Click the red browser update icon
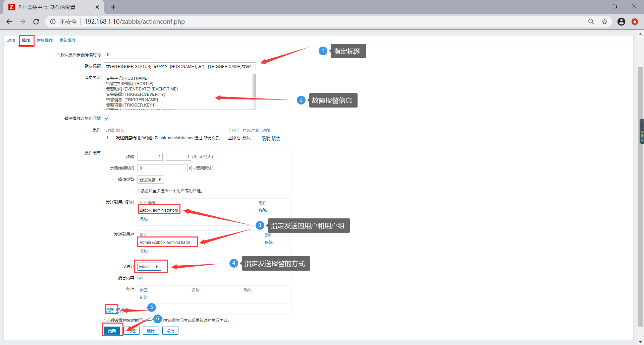 635,22
